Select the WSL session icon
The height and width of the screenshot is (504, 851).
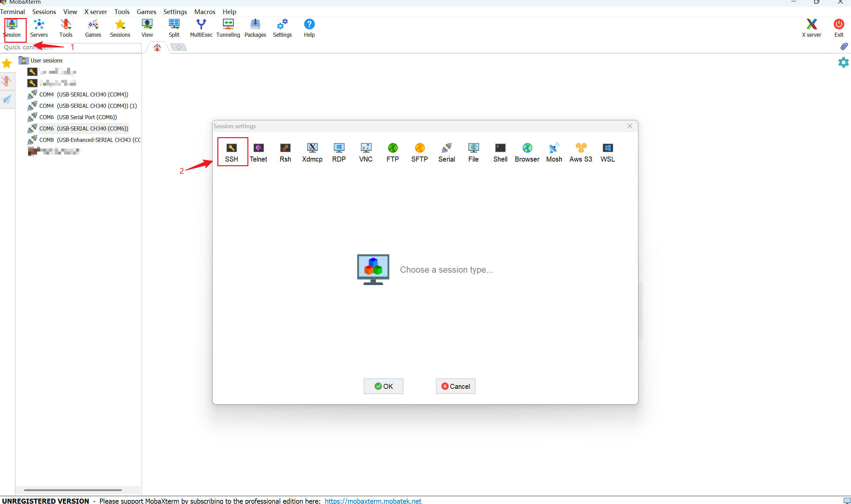pyautogui.click(x=607, y=152)
